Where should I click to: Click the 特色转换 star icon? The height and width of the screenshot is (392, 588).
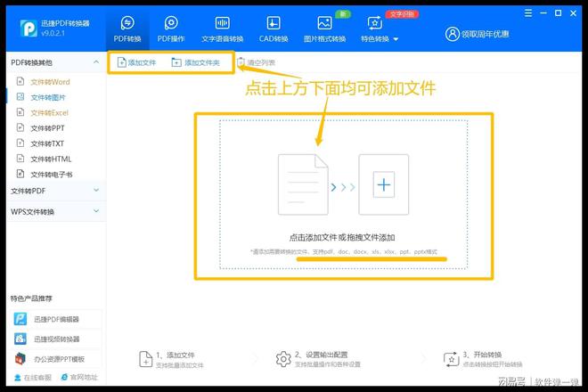coord(374,23)
